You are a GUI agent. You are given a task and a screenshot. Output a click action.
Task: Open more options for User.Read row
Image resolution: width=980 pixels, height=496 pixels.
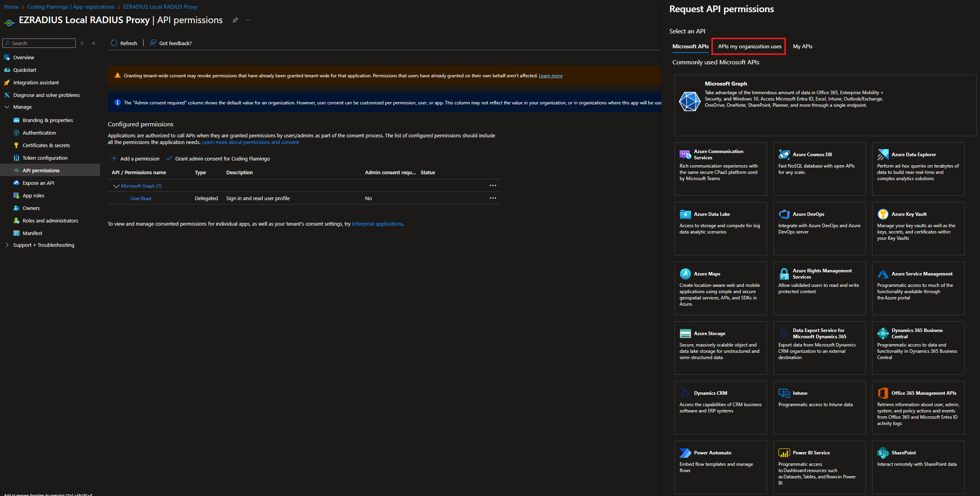tap(493, 198)
